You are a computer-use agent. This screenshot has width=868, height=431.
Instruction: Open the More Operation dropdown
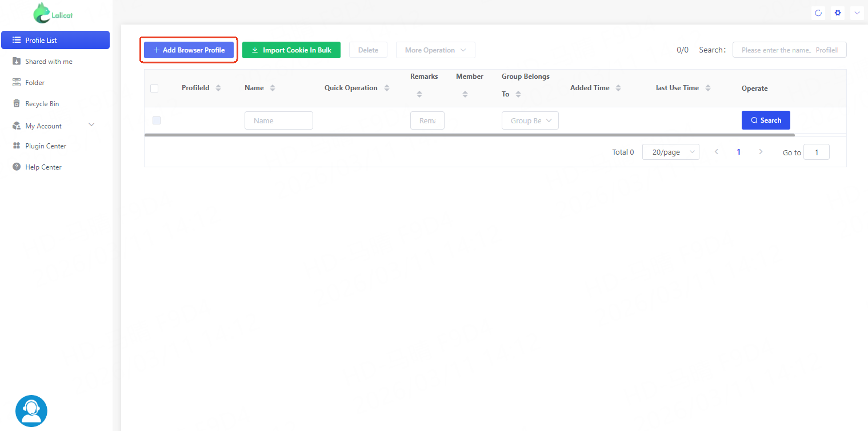[x=435, y=50]
